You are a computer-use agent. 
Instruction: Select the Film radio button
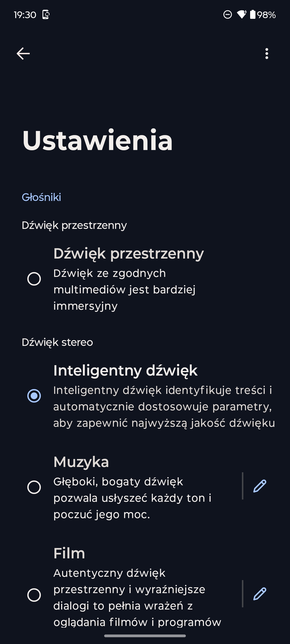34,595
